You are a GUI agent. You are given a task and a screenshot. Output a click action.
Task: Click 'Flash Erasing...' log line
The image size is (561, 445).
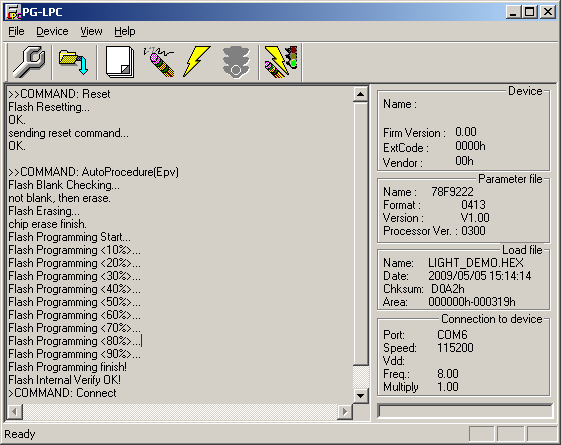(x=44, y=211)
